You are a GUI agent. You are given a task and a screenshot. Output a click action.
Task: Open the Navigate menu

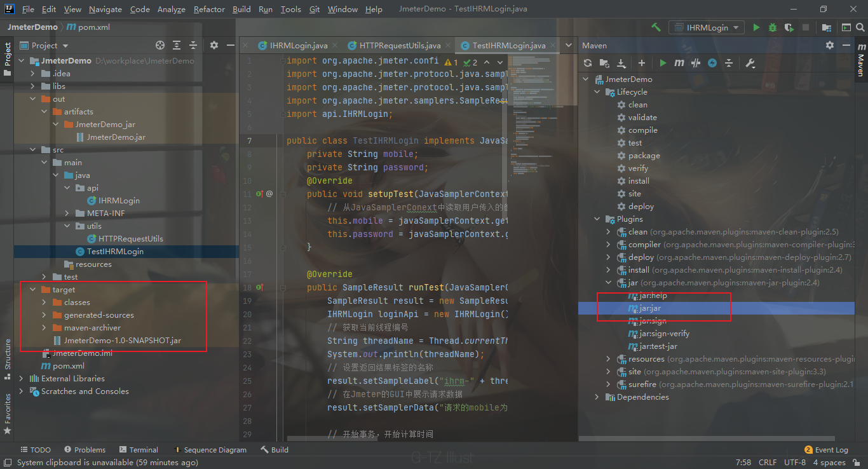(x=105, y=10)
